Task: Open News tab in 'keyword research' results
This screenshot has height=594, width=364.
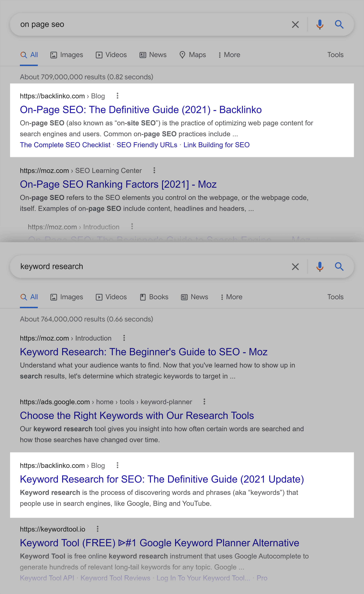Action: pyautogui.click(x=195, y=297)
